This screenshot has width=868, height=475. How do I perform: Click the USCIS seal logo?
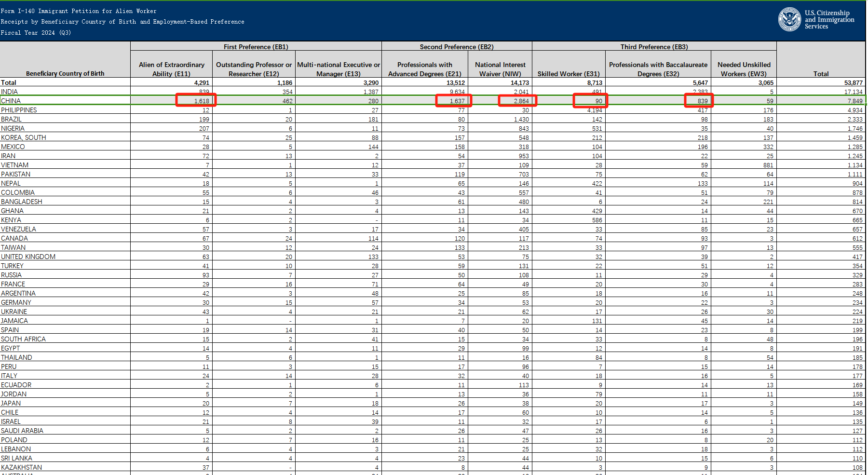[789, 20]
